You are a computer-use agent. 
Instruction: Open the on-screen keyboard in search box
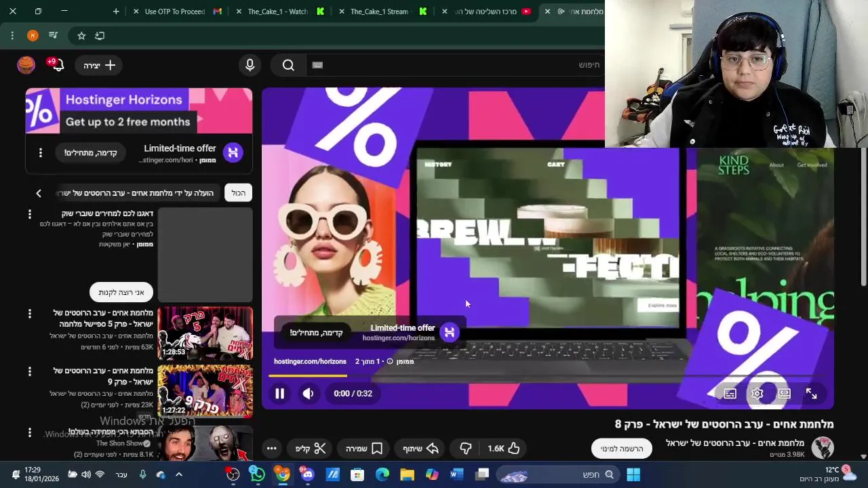[x=317, y=65]
